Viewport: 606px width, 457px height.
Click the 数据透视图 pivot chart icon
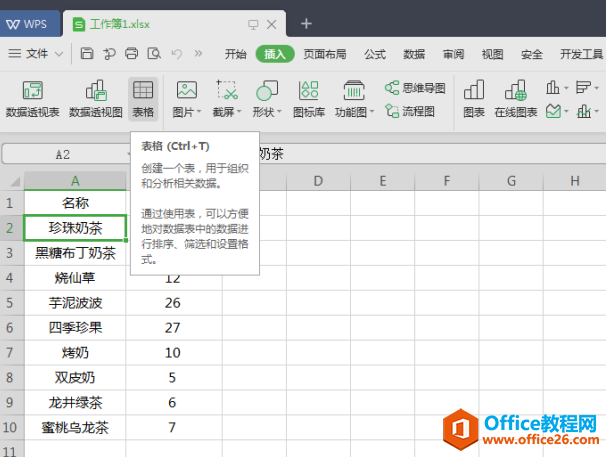tap(95, 99)
